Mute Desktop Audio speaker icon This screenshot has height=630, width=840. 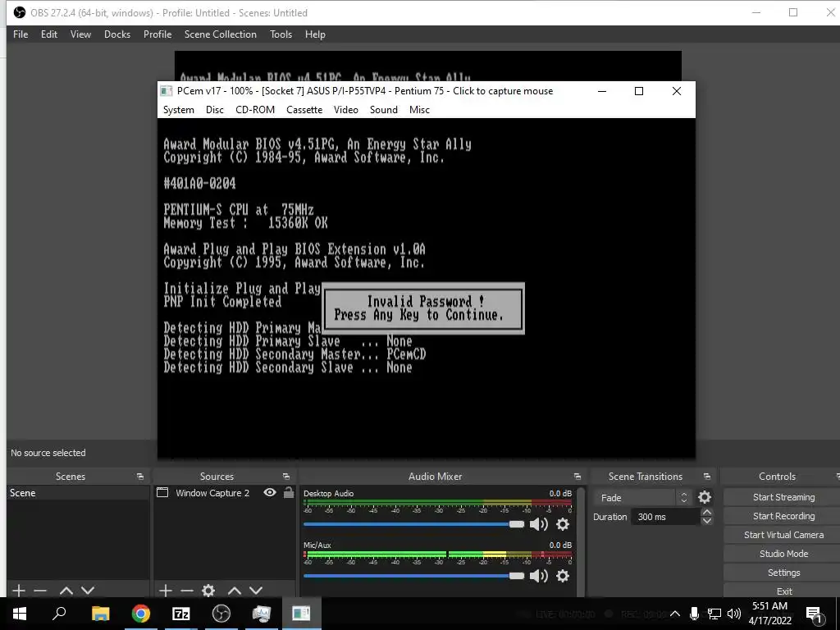coord(538,524)
